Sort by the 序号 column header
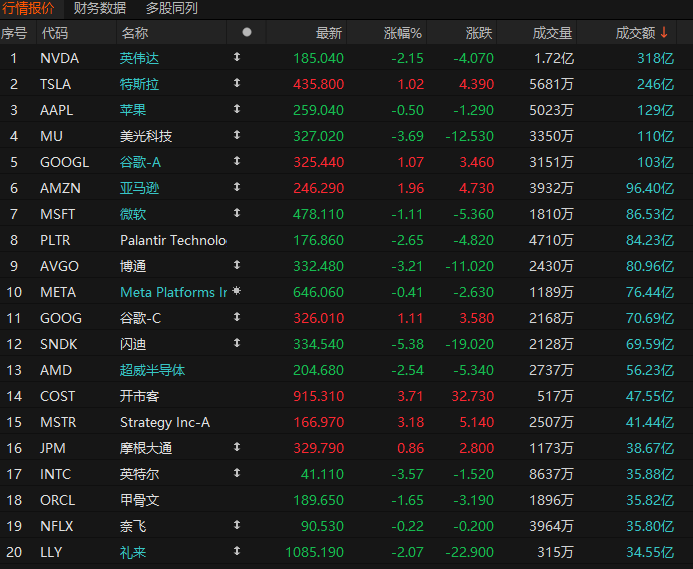Viewport: 693px width, 569px height. pos(14,33)
